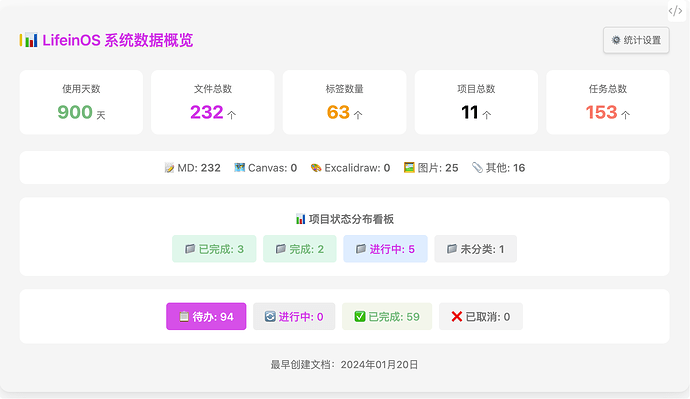Click the 已完成: 3 project status chip

(214, 249)
